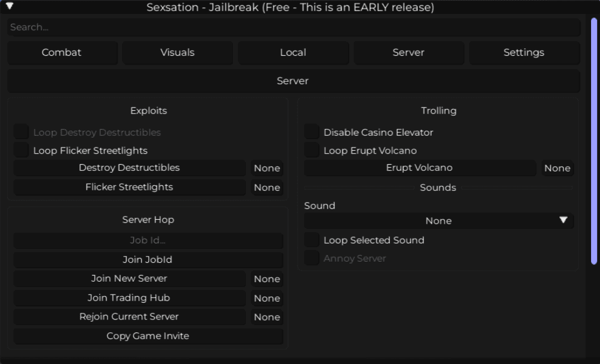Click the Destroy Destructibles button
The width and height of the screenshot is (600, 364).
pyautogui.click(x=129, y=168)
